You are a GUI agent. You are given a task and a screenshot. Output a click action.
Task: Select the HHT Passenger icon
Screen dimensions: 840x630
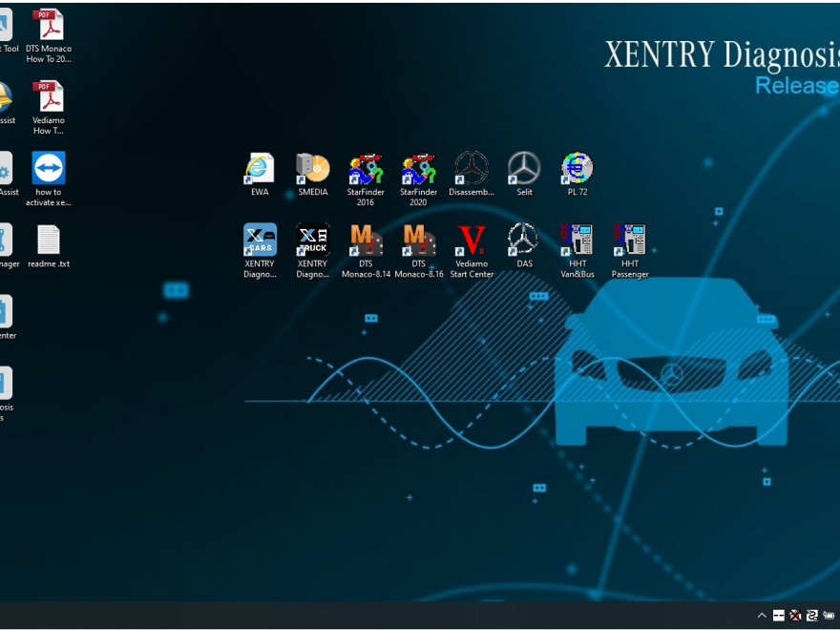pyautogui.click(x=630, y=251)
